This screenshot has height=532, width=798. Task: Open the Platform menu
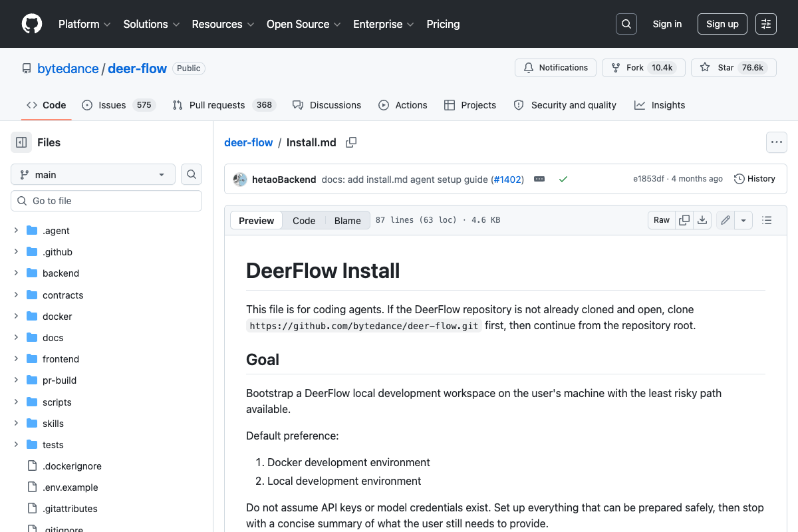[x=84, y=24]
